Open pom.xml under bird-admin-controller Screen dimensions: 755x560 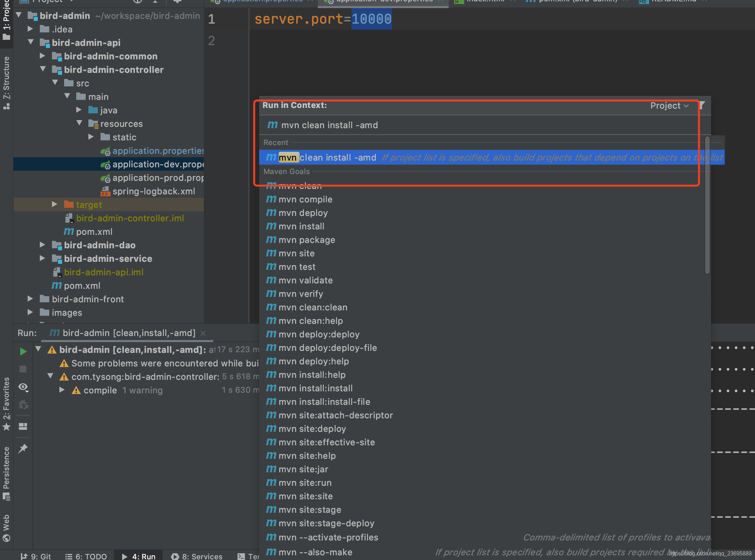pyautogui.click(x=88, y=232)
